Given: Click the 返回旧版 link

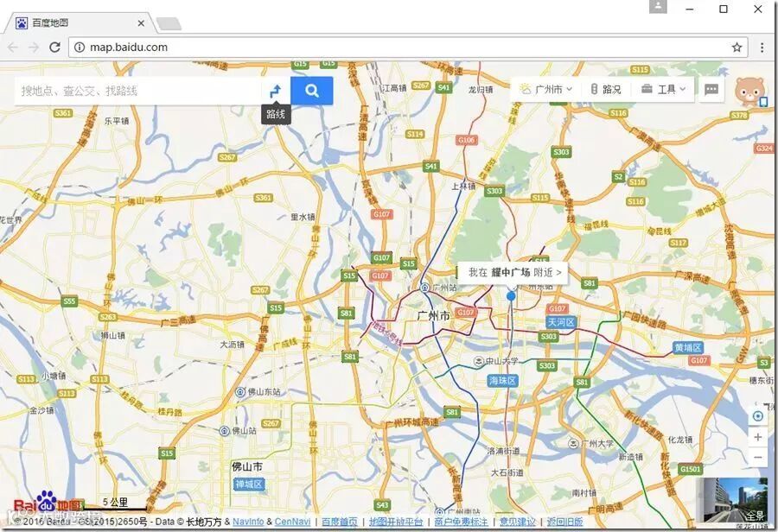Looking at the screenshot, I should [x=564, y=522].
